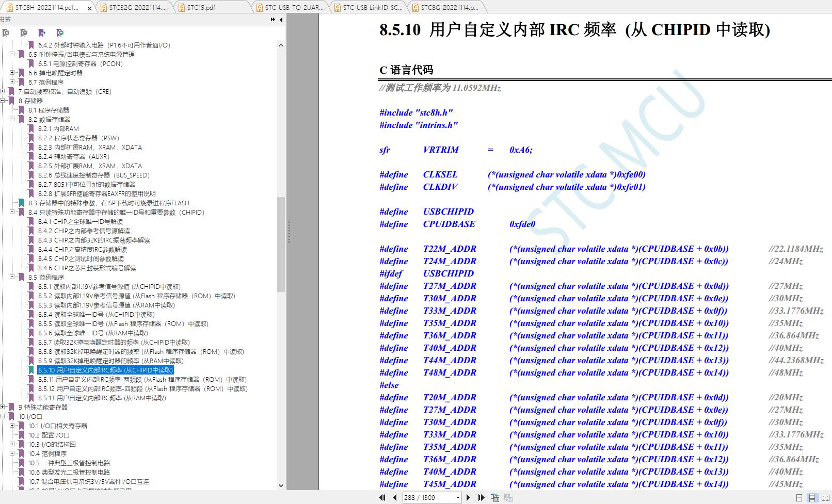Open the bookmark options dropdown icon
The image size is (832, 504).
point(60,33)
